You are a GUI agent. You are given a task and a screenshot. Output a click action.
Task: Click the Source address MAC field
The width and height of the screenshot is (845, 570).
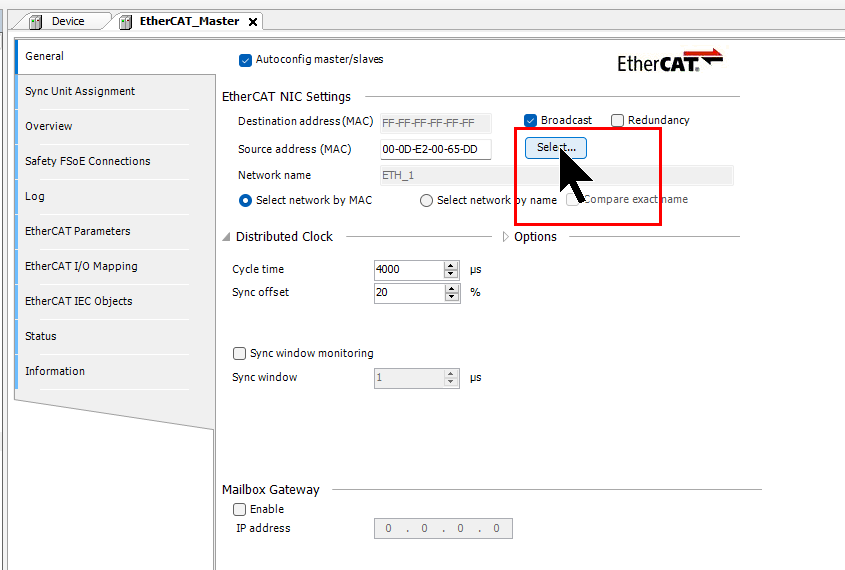tap(435, 150)
